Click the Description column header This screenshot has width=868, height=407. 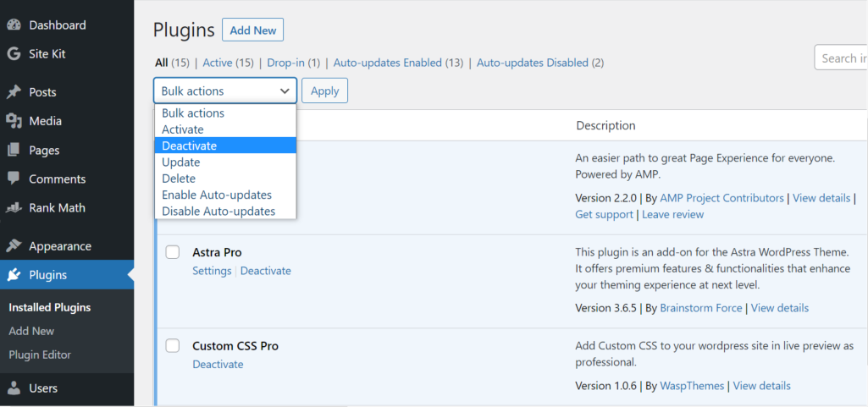click(606, 125)
